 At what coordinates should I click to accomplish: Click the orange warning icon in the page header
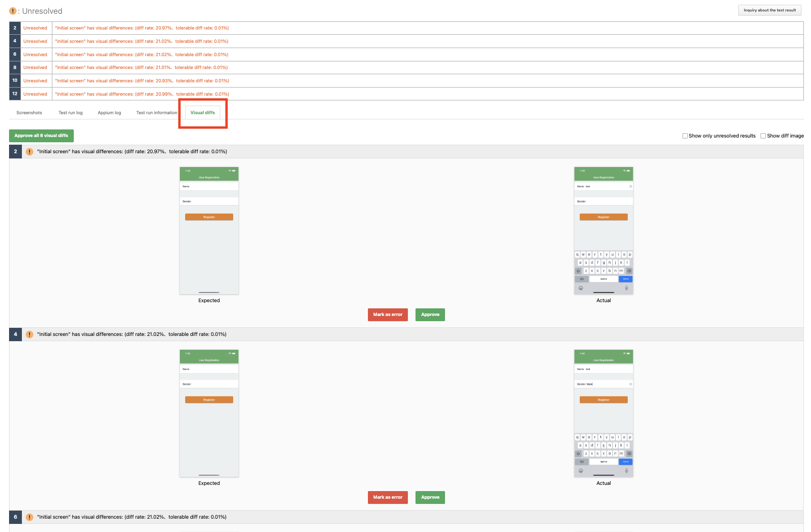pyautogui.click(x=12, y=10)
